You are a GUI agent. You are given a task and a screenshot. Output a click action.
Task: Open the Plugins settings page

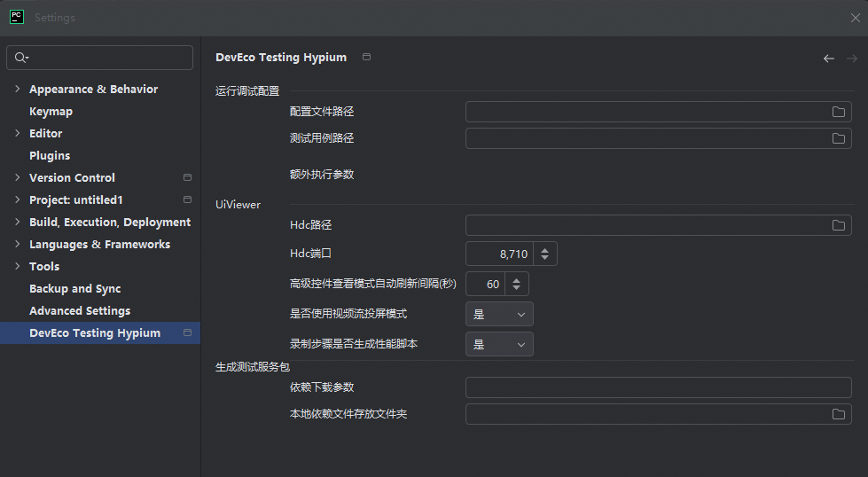point(50,155)
